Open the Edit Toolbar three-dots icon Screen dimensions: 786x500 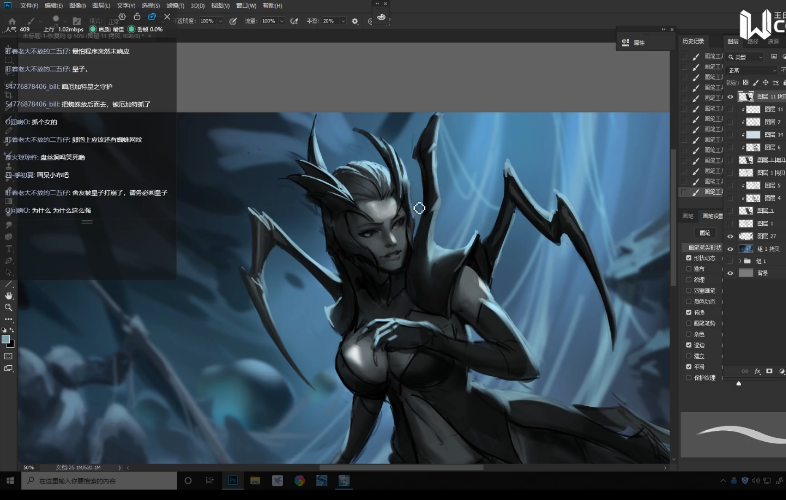click(9, 319)
